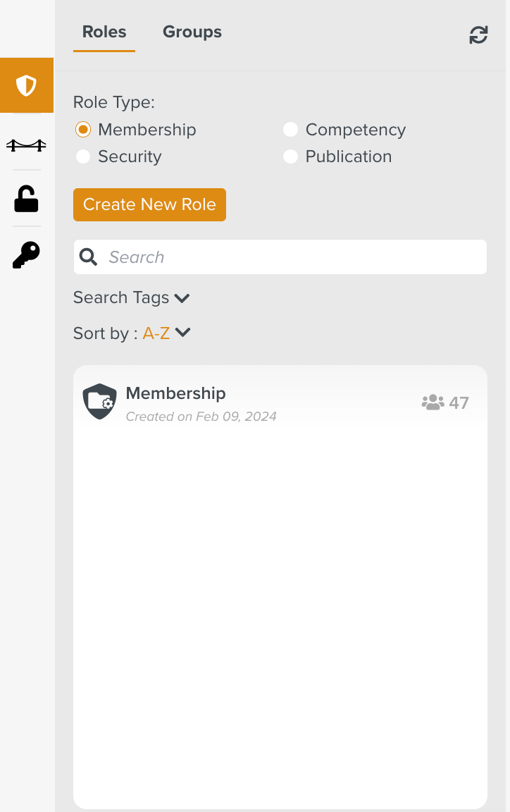Select the Membership role type
This screenshot has height=812, width=510.
(83, 130)
